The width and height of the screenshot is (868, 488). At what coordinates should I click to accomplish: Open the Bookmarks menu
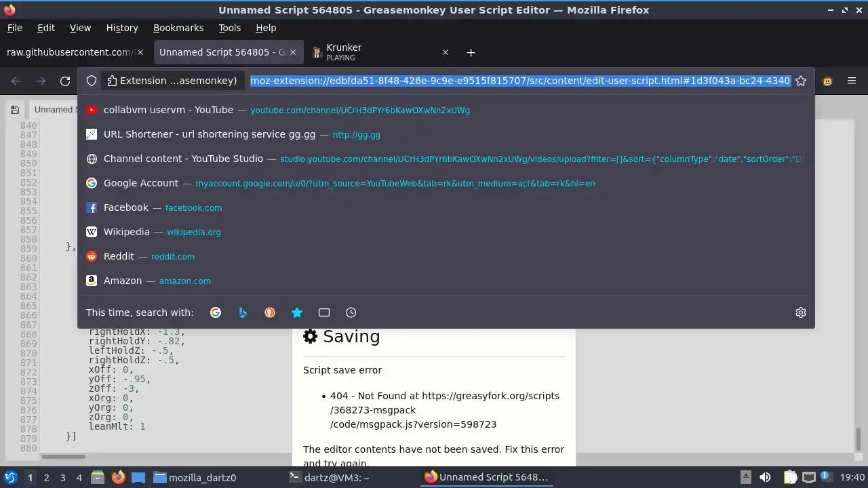[178, 28]
